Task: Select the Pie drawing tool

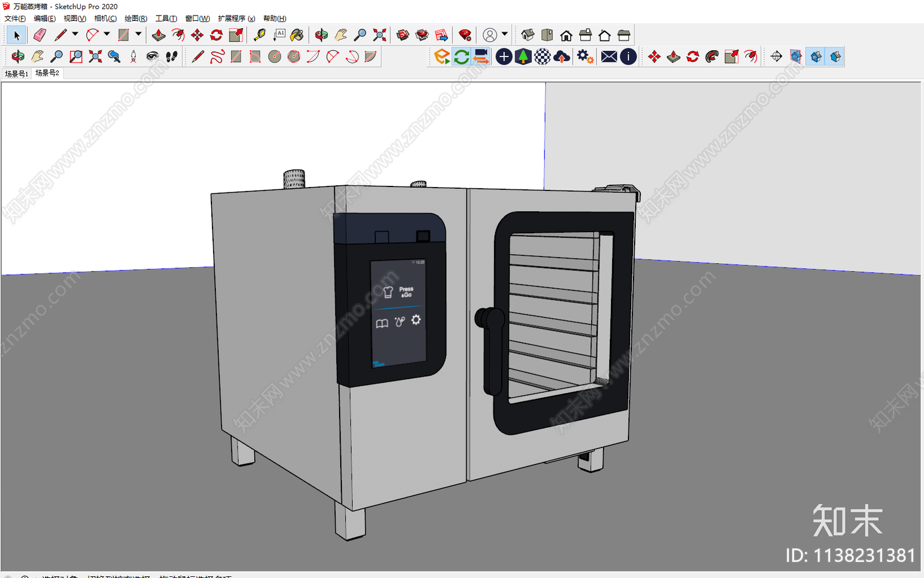Action: click(371, 57)
